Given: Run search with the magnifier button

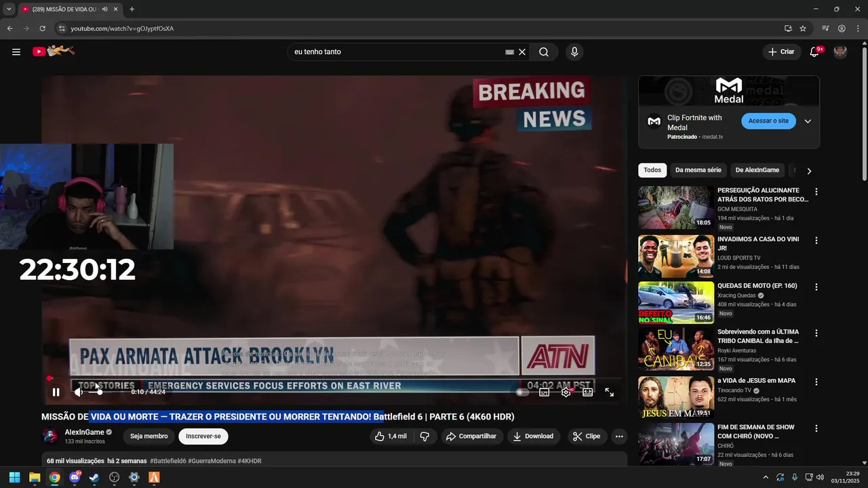Looking at the screenshot, I should (x=544, y=52).
